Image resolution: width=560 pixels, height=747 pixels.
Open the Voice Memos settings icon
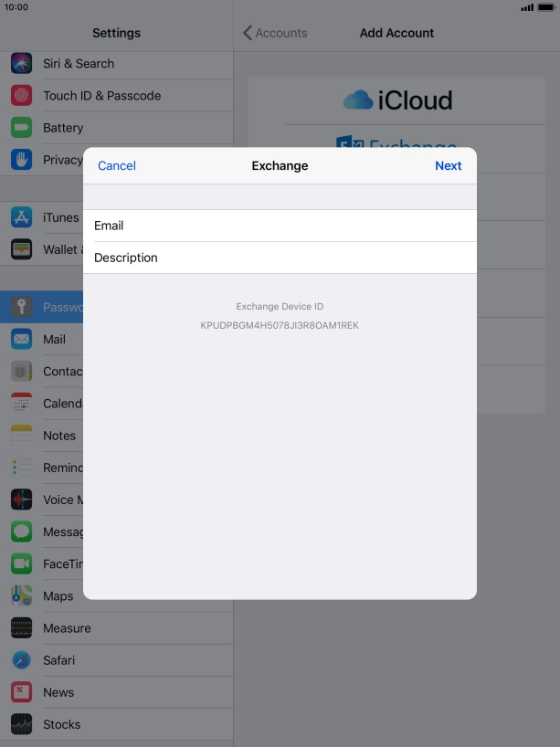[x=21, y=500]
